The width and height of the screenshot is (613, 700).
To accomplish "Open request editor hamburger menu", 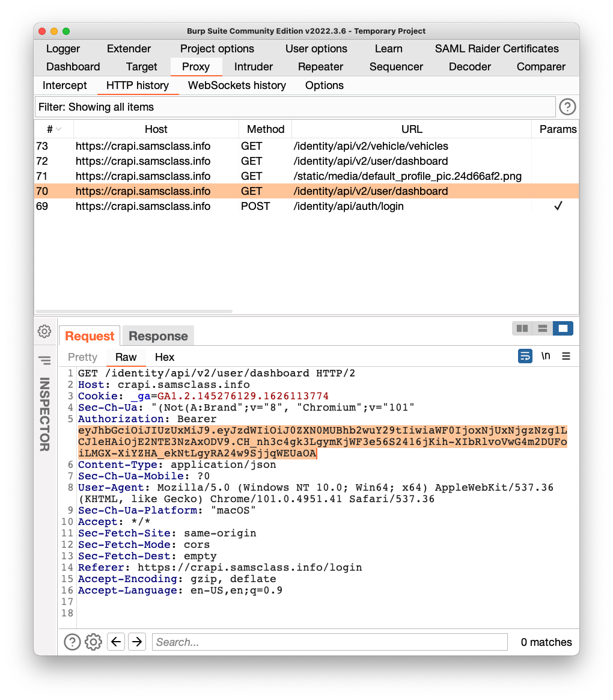I will click(566, 356).
